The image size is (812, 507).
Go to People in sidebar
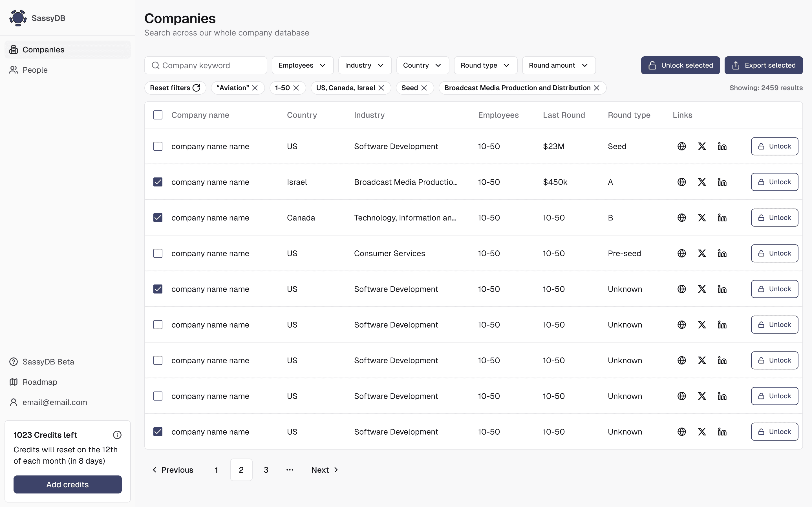click(x=35, y=70)
